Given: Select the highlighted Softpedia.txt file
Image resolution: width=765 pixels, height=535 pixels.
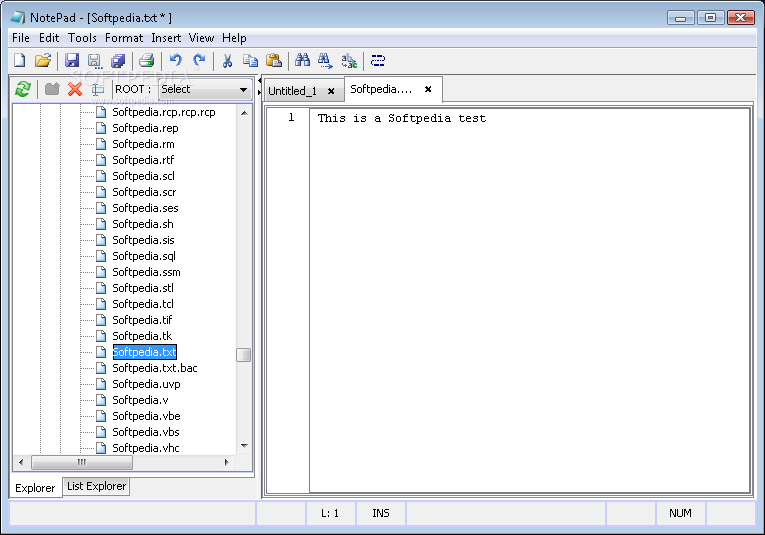Looking at the screenshot, I should coord(144,352).
